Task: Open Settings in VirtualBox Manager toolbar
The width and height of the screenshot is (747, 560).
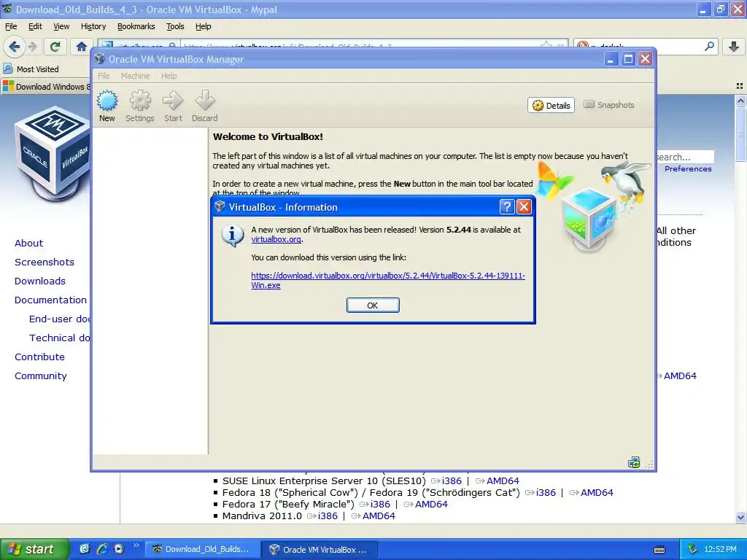Action: click(x=139, y=106)
